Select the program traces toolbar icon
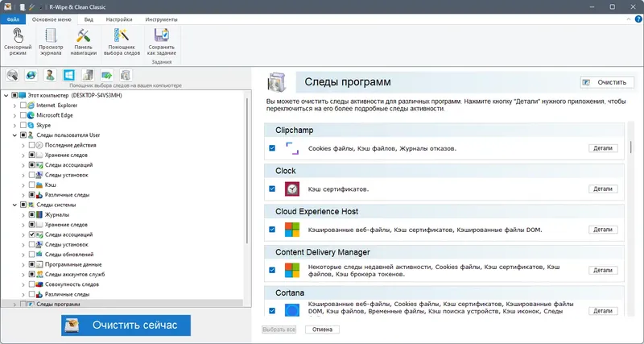The width and height of the screenshot is (644, 344). coord(126,75)
